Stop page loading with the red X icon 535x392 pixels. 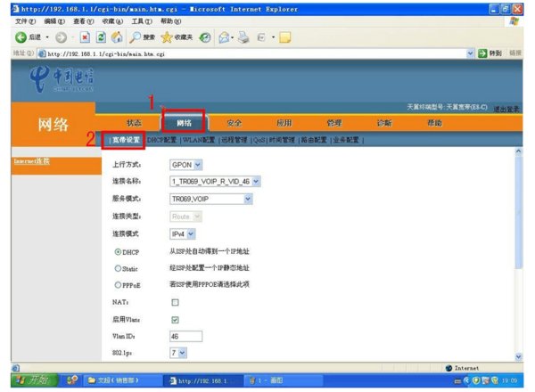point(85,37)
